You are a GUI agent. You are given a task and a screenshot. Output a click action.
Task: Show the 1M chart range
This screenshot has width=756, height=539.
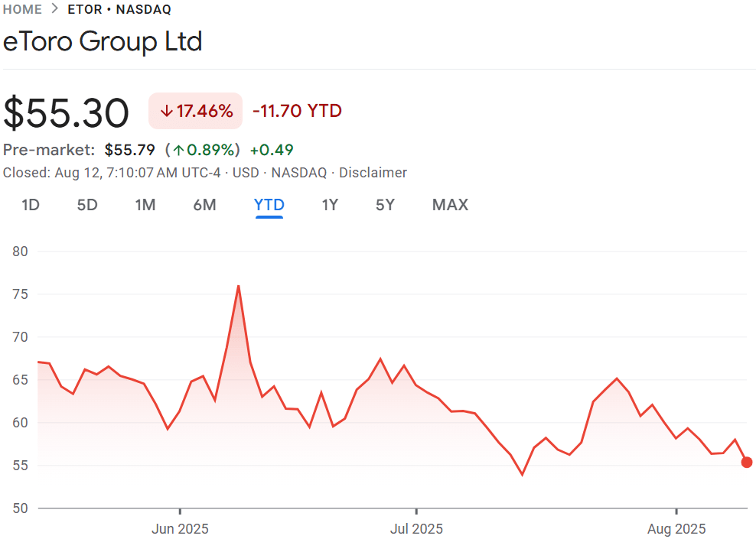click(x=145, y=205)
